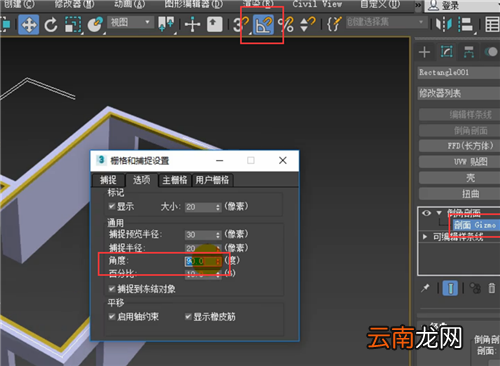
Task: Click the 扭曲 modifier button
Action: [459, 194]
